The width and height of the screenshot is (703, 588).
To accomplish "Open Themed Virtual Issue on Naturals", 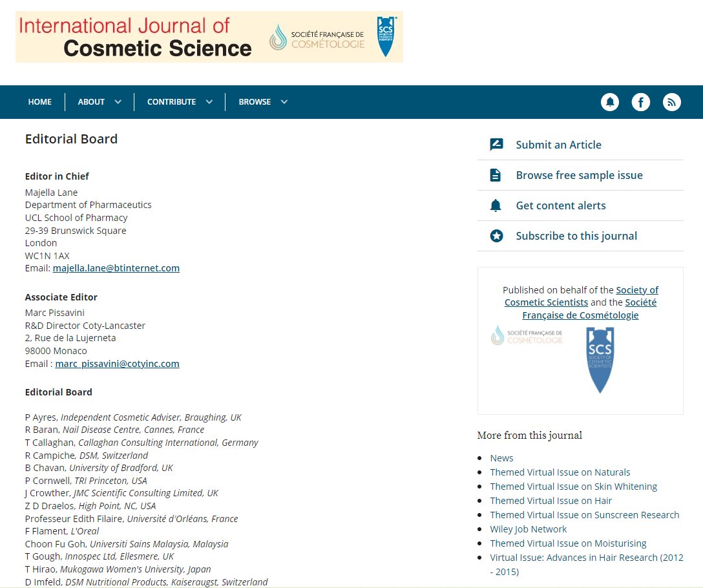I will point(560,472).
